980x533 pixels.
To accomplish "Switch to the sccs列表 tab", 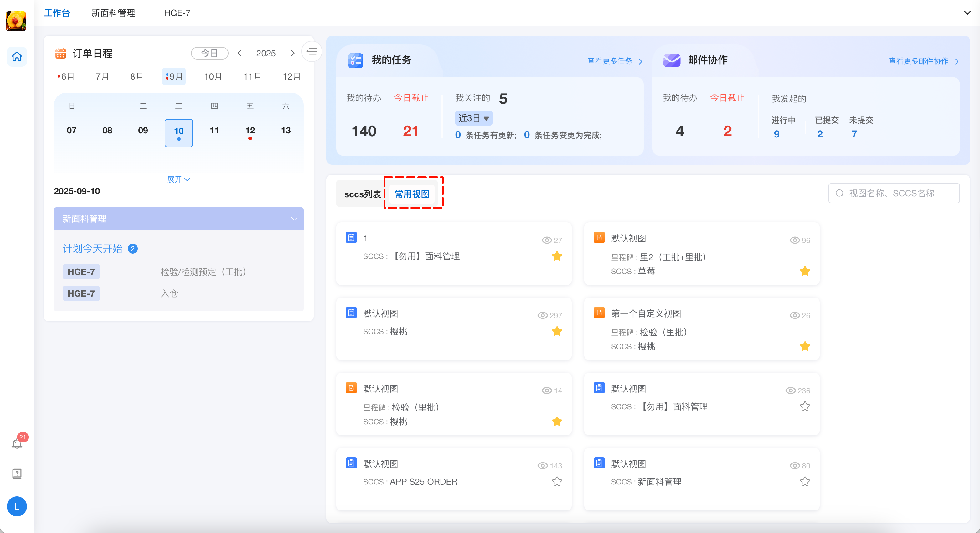I will 362,194.
